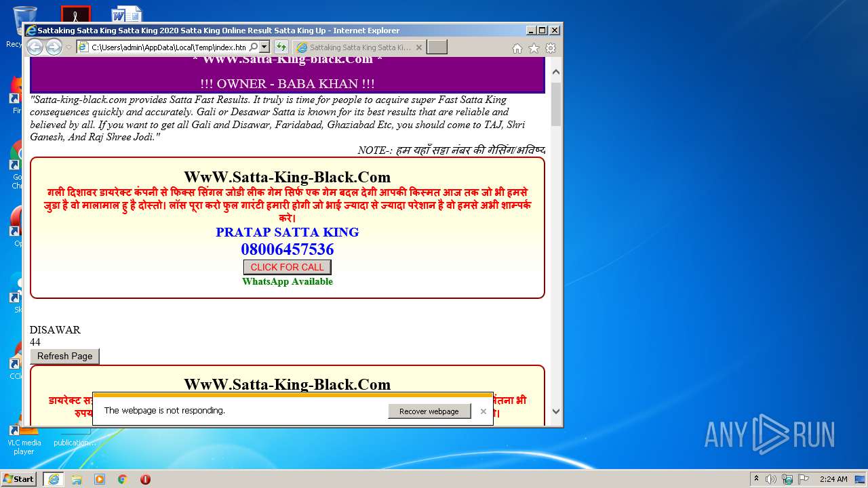Minimize the Internet Explorer window
Screen dimensions: 868x488
click(530, 30)
